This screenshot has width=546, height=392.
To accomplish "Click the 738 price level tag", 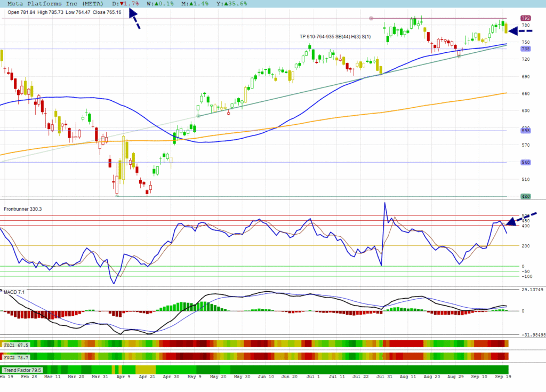I will coord(525,49).
